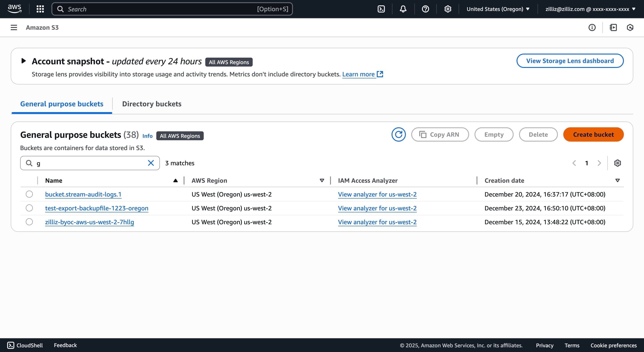Open the United States (Oregon) region dropdown
Image resolution: width=644 pixels, height=352 pixels.
click(498, 9)
